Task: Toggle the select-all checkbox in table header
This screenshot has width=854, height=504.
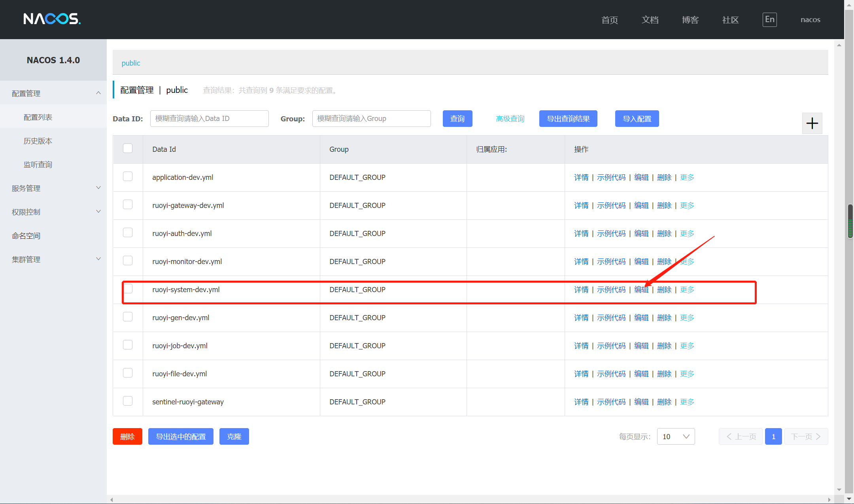Action: (x=127, y=148)
